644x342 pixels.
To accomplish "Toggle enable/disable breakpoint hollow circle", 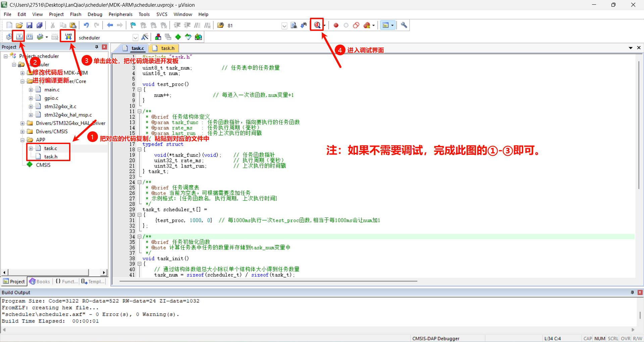I will [346, 25].
